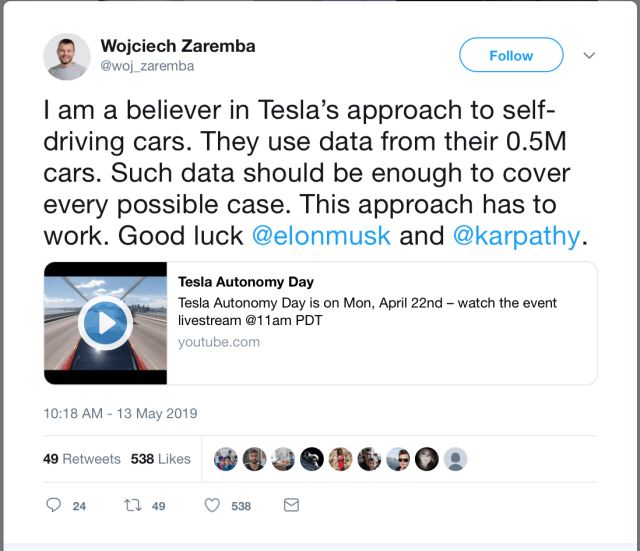The width and height of the screenshot is (640, 551).
Task: Expand tweet options chevron menu
Action: tap(589, 55)
